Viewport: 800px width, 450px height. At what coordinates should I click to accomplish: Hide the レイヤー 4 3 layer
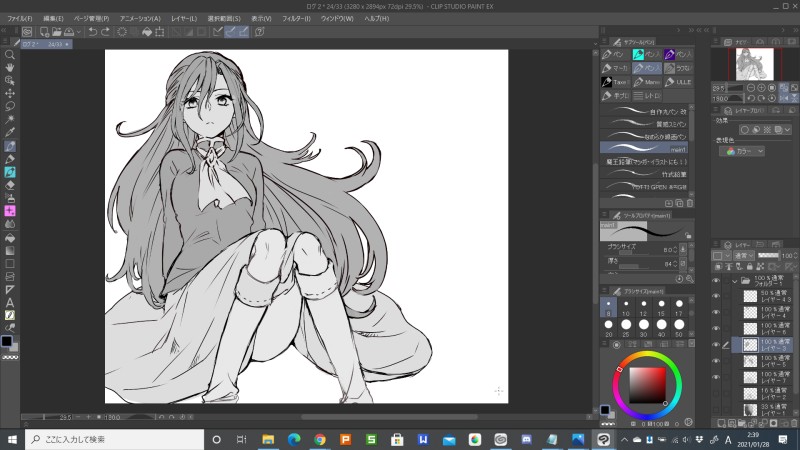(x=715, y=295)
